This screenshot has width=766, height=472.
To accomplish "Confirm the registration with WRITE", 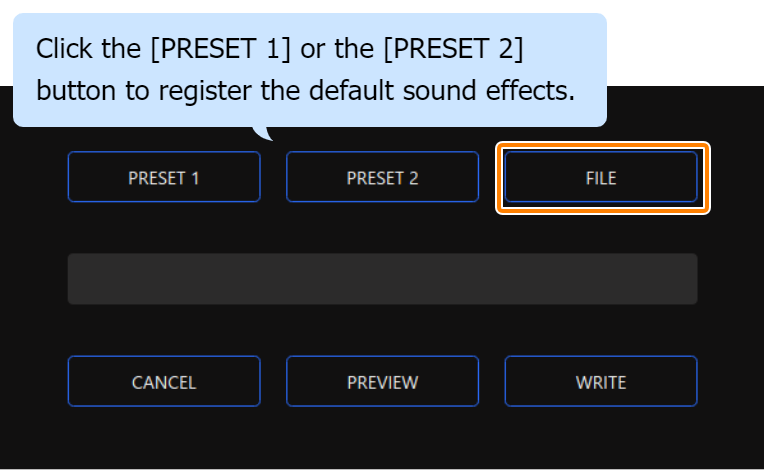I will click(x=601, y=382).
